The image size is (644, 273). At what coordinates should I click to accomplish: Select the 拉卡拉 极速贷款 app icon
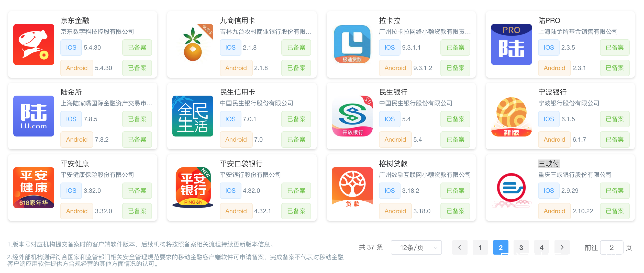(352, 44)
